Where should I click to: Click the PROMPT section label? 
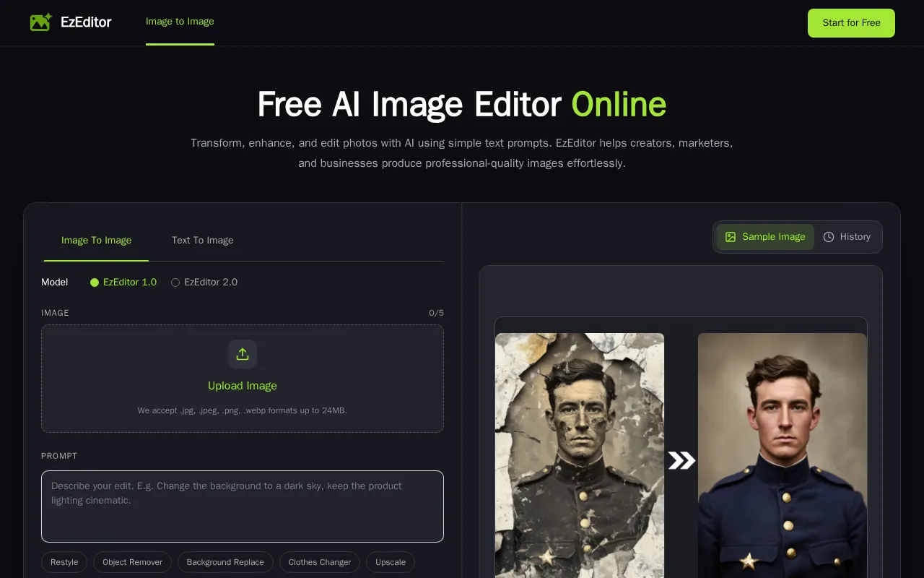pyautogui.click(x=59, y=456)
